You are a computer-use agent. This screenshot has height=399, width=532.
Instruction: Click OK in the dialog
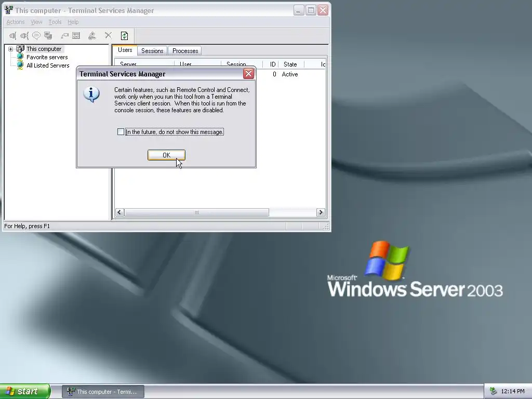tap(166, 155)
